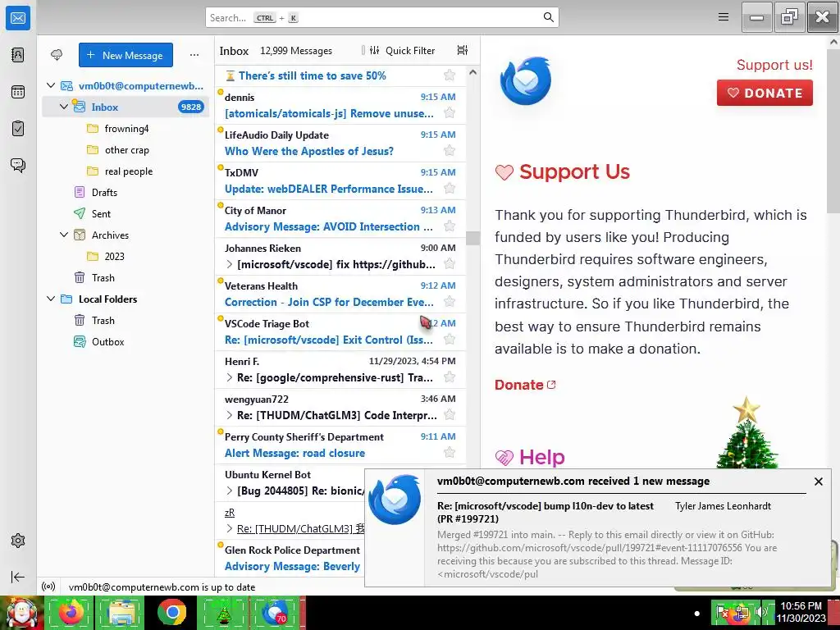The image size is (840, 630).
Task: Open the real people folder
Action: tap(126, 171)
